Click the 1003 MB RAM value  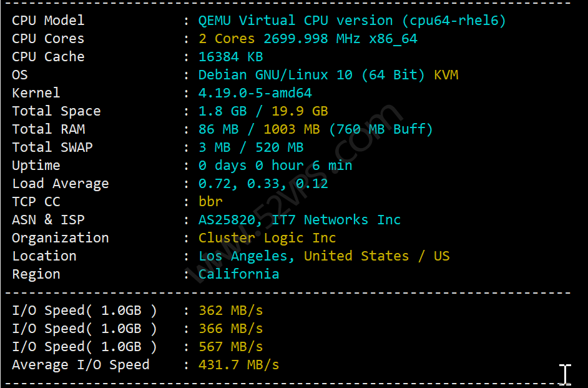tap(292, 129)
